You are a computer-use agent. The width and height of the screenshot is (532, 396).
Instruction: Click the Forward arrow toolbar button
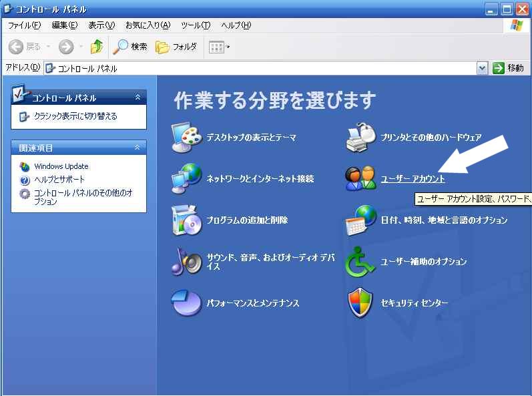pos(66,47)
